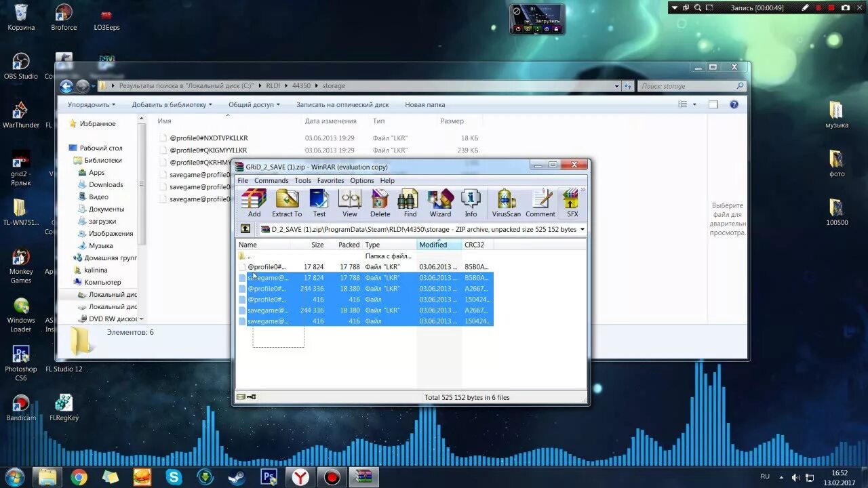Open File menu in WinRAR
This screenshot has width=868, height=488.
[243, 180]
